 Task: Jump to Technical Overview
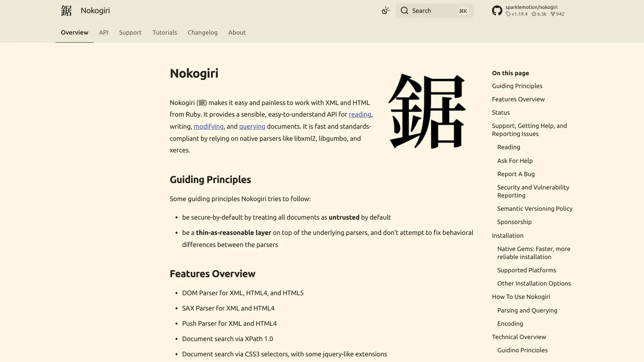pos(519,337)
